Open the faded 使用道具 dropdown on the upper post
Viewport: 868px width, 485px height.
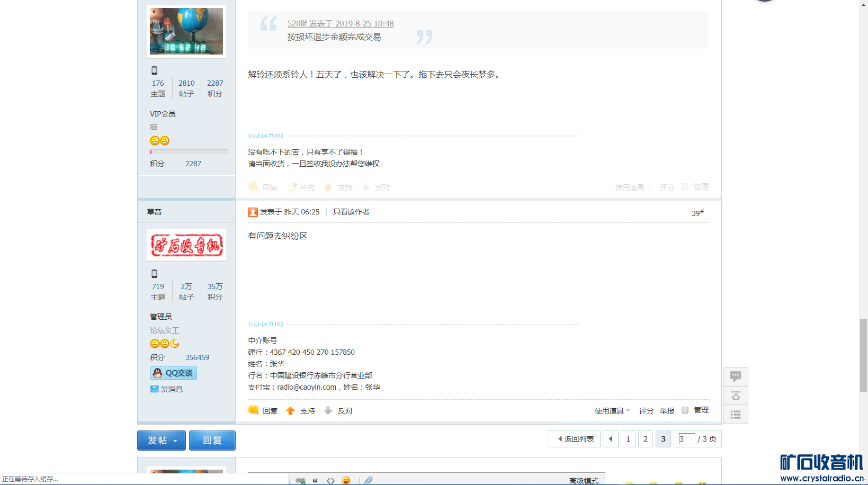(x=633, y=187)
